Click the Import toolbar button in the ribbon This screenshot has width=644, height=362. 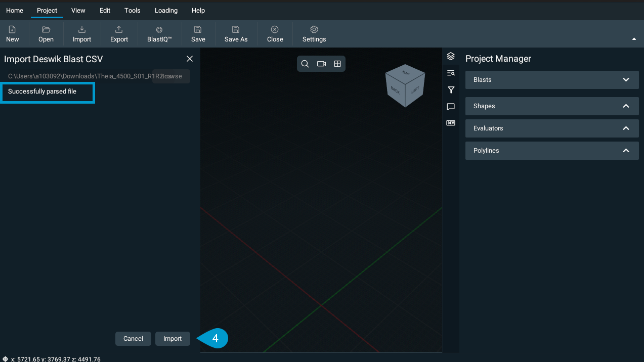82,34
